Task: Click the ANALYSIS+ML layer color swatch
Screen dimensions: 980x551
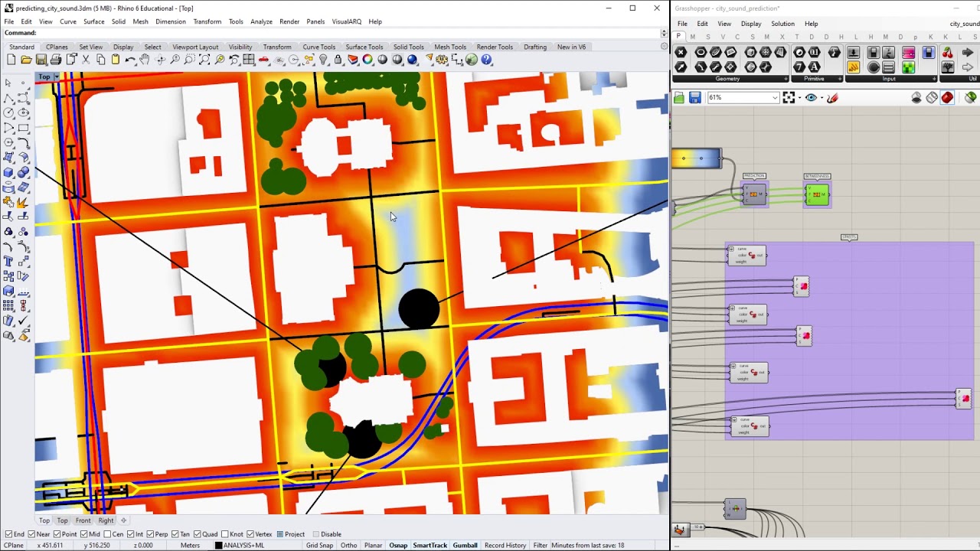Action: [x=218, y=545]
